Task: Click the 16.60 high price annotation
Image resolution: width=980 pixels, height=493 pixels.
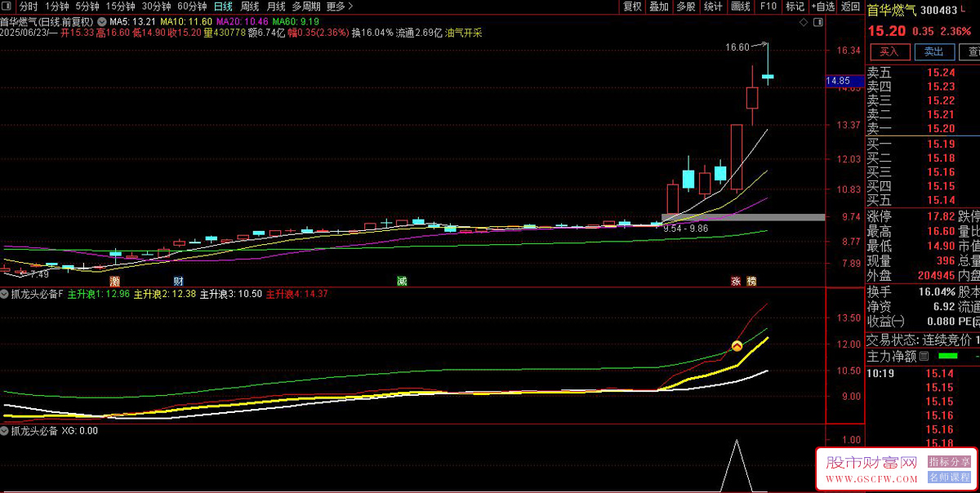Action: pyautogui.click(x=737, y=47)
